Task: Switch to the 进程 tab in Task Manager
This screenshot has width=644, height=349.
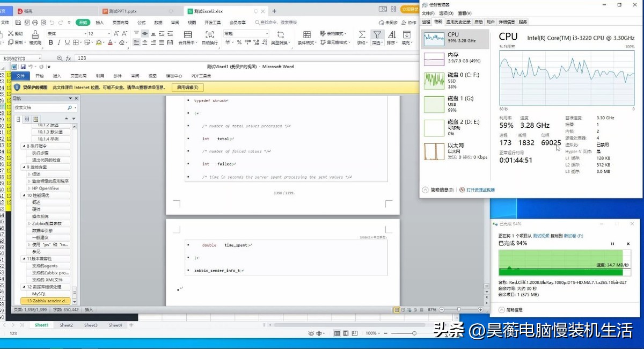Action: pyautogui.click(x=425, y=21)
